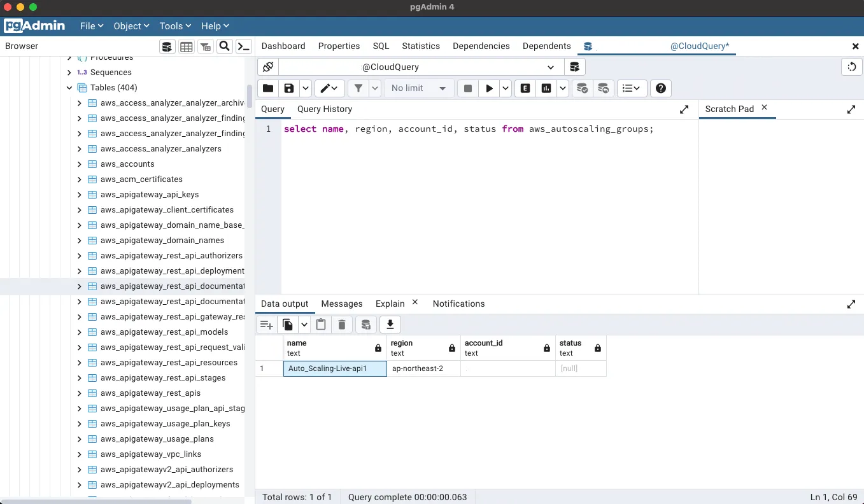Click the Explain (E) toolbar button
This screenshot has width=864, height=504.
coord(525,88)
